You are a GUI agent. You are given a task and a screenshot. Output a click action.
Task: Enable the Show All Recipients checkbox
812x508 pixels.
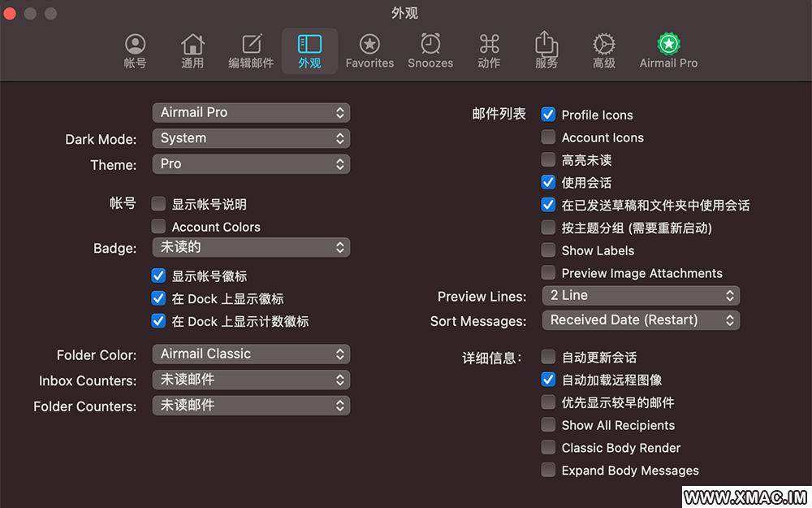click(548, 424)
